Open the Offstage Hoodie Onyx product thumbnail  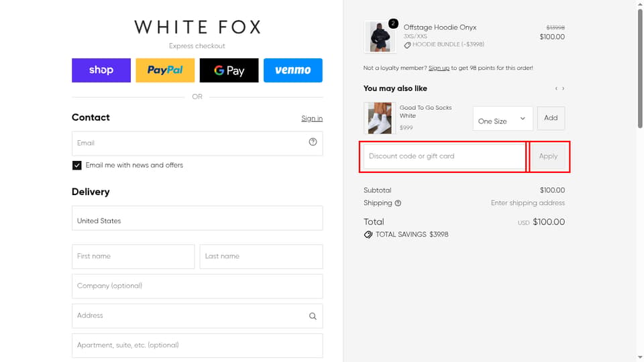tap(380, 37)
